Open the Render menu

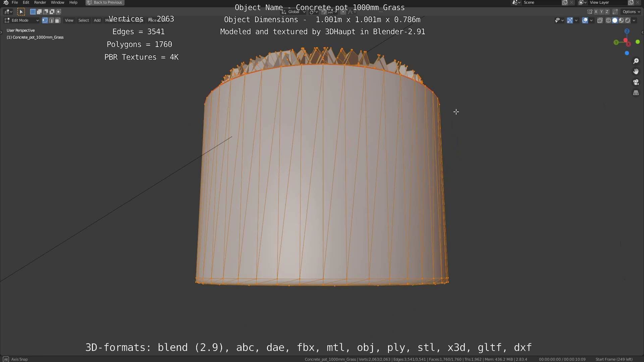click(x=40, y=2)
